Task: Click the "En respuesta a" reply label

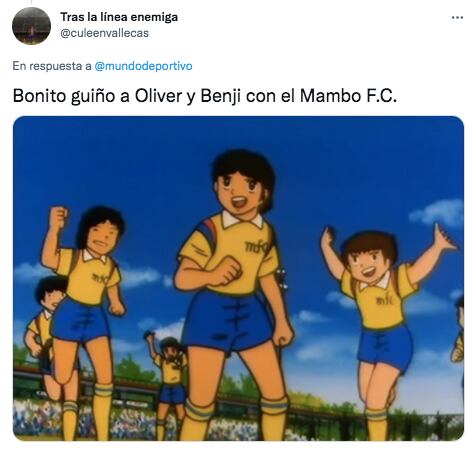Action: (x=52, y=66)
